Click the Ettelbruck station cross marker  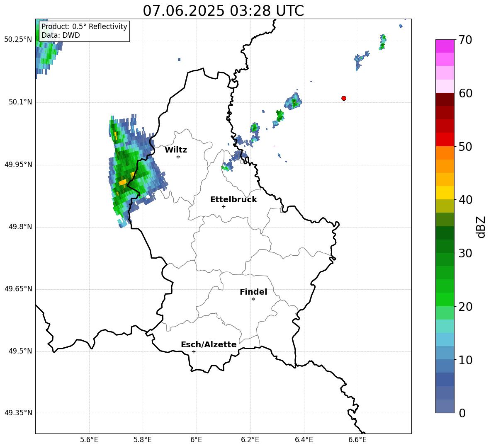pyautogui.click(x=224, y=206)
